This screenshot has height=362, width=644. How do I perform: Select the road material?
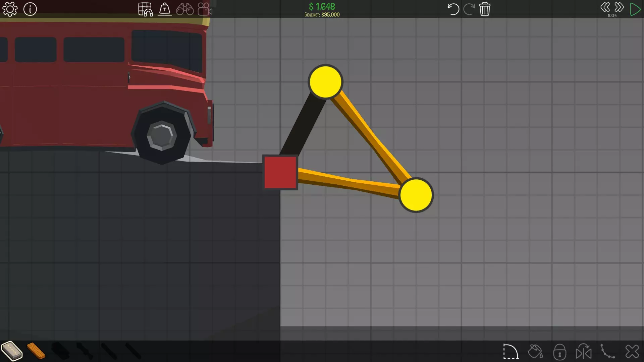(12, 351)
